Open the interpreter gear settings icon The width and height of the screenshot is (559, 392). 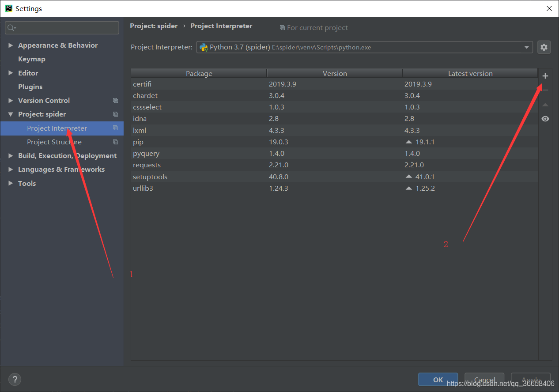[x=544, y=47]
